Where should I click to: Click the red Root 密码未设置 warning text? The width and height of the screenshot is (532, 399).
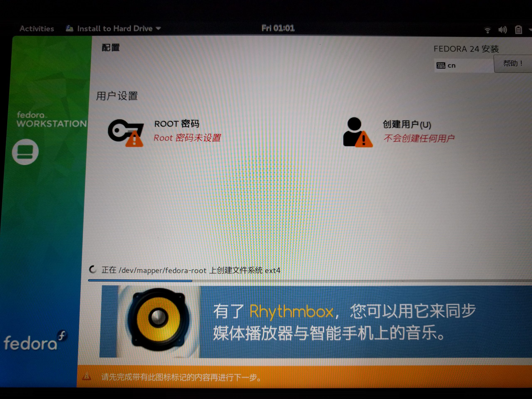point(187,138)
